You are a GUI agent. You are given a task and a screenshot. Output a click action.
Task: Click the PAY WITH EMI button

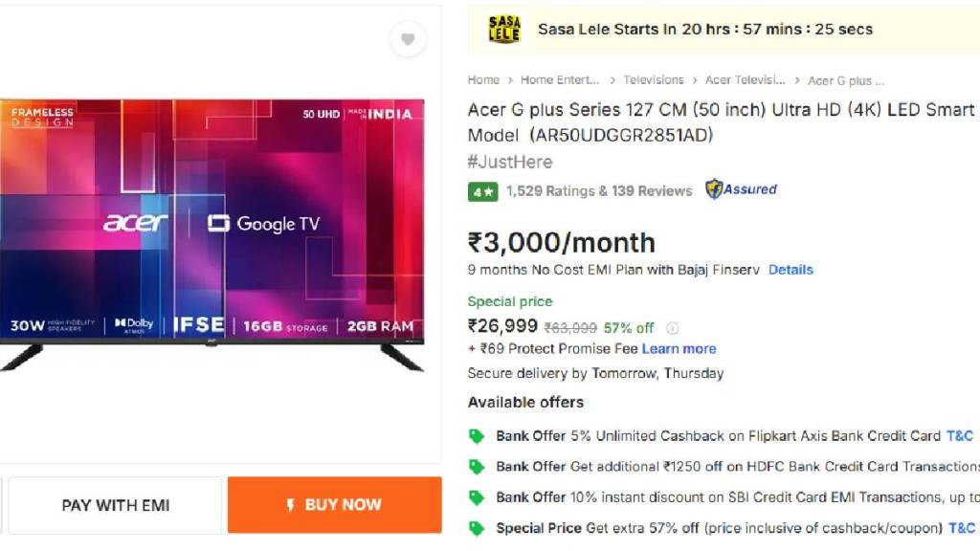(115, 505)
